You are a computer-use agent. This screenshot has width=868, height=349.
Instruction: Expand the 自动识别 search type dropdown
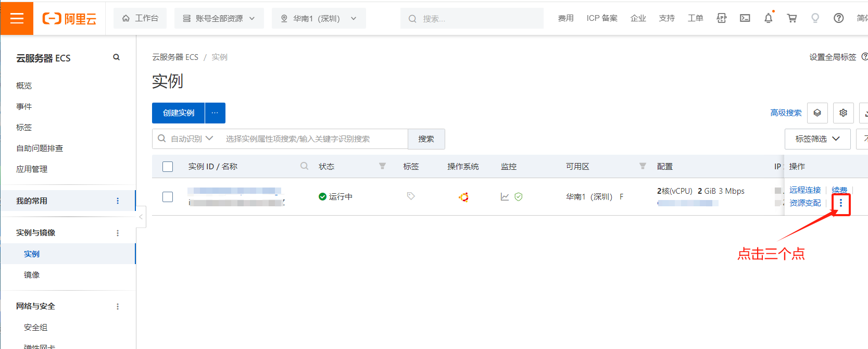[192, 139]
